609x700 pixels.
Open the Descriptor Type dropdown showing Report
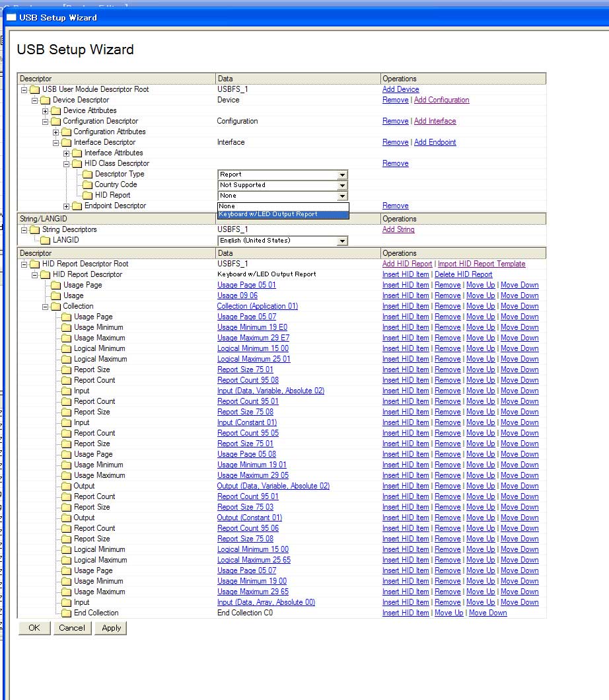tap(283, 175)
